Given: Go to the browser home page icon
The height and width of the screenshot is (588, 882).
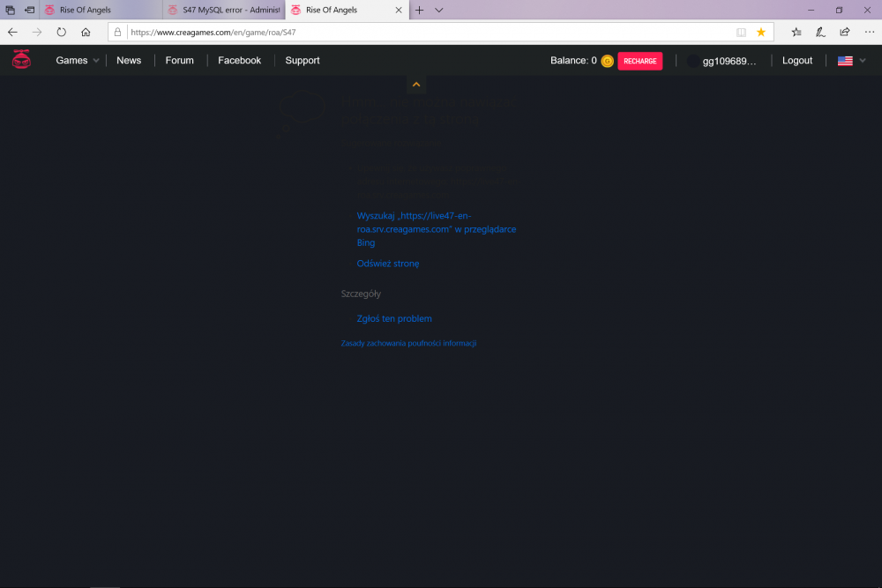Looking at the screenshot, I should 86,32.
